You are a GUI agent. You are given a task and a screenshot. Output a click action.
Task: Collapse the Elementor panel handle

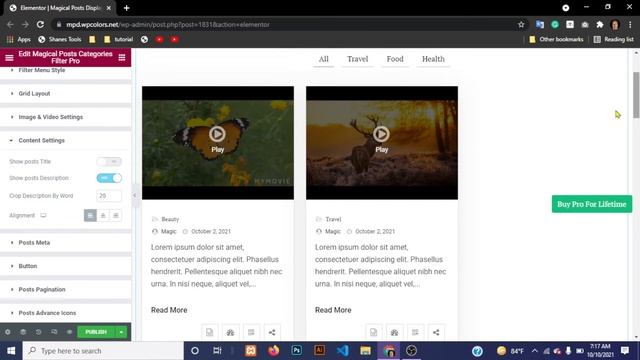134,195
